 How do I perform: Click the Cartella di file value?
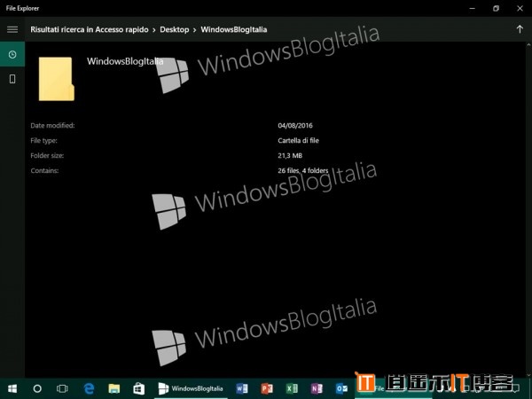(298, 140)
